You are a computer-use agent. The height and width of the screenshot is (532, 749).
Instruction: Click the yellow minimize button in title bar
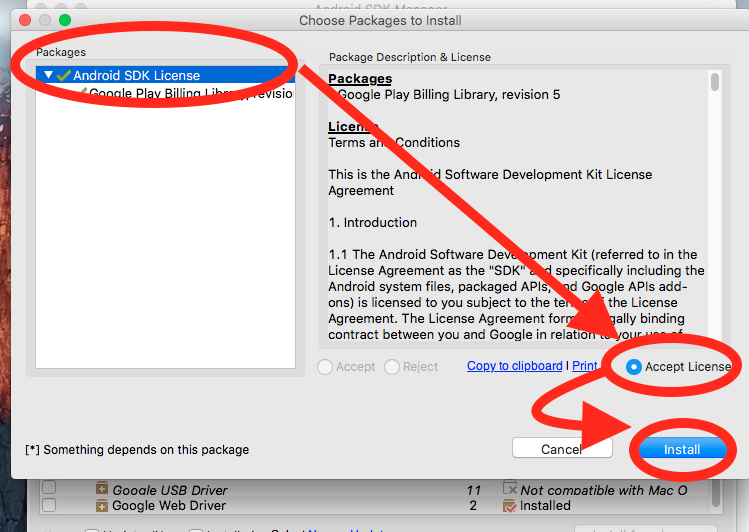pyautogui.click(x=45, y=20)
